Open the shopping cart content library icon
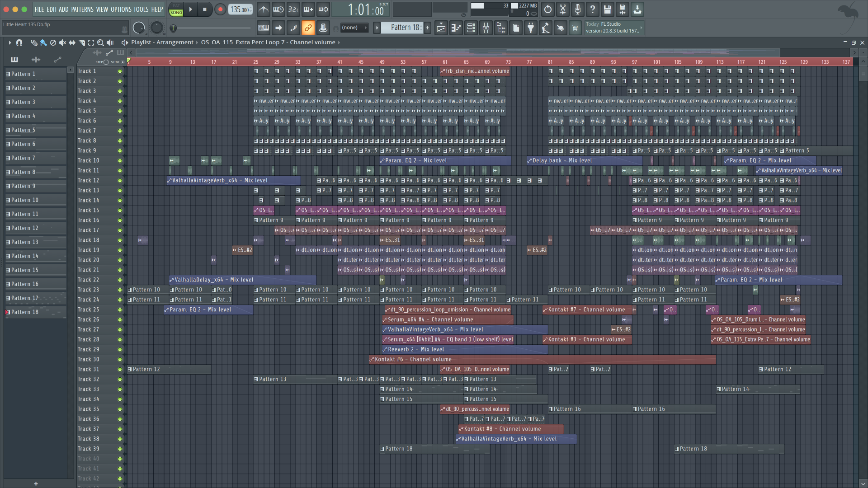This screenshot has width=868, height=488. (x=575, y=28)
